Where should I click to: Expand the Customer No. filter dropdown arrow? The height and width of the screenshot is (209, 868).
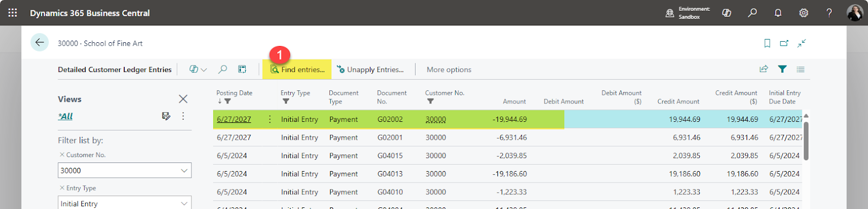pos(184,170)
